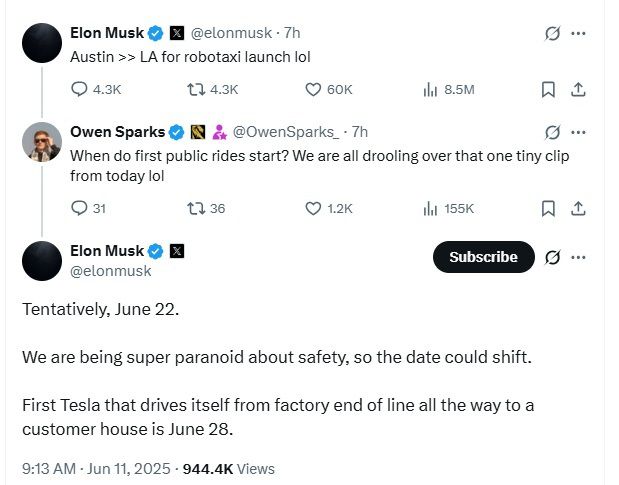This screenshot has height=485, width=619.
Task: Like Elon Musk's robotaxi launch post
Action: pyautogui.click(x=313, y=89)
